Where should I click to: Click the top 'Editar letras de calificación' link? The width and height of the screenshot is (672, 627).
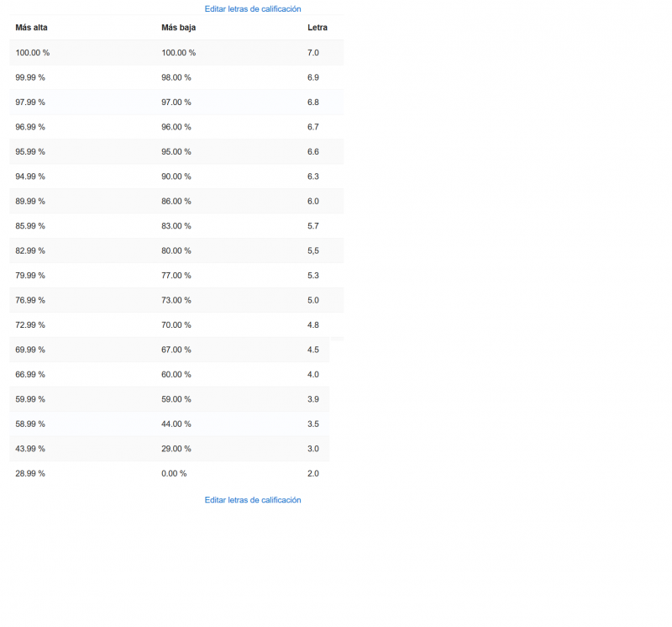click(x=252, y=8)
